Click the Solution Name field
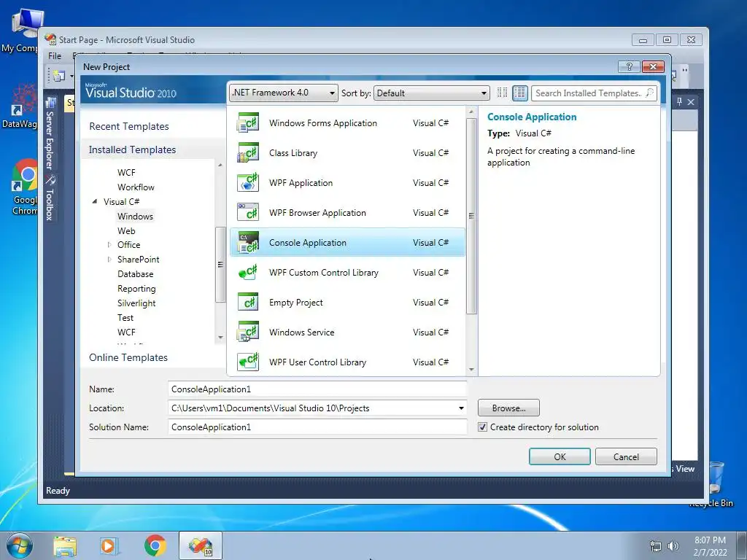The width and height of the screenshot is (747, 560). (317, 427)
